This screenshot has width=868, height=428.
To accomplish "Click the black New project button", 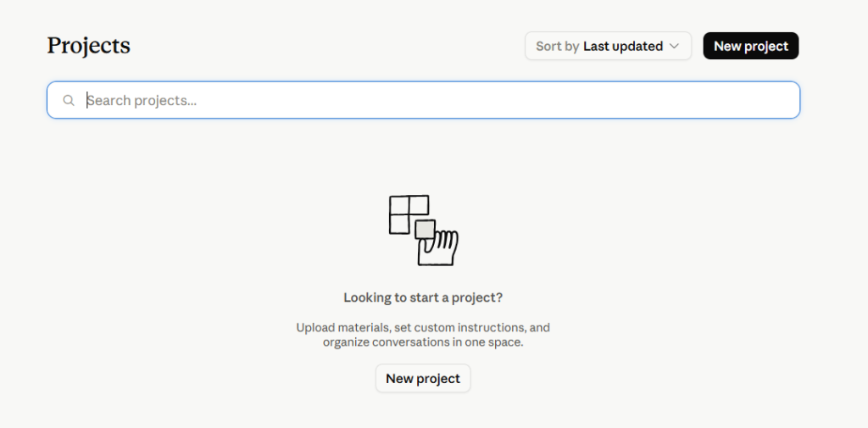I will click(x=751, y=46).
